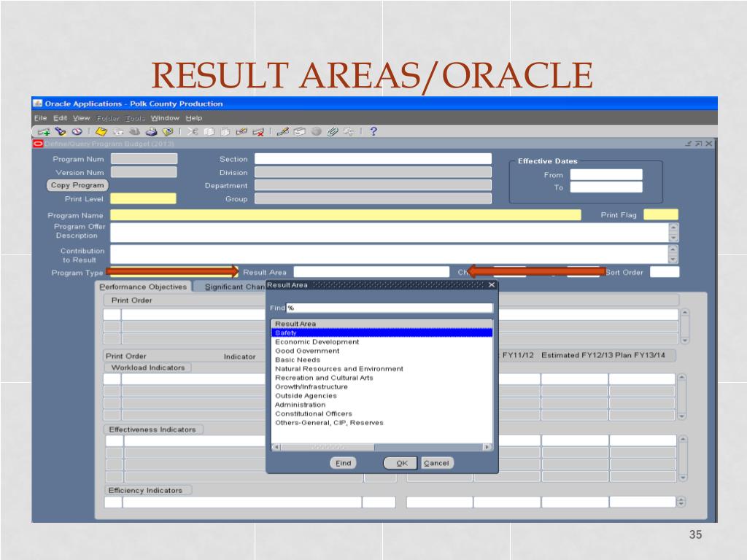
Task: Click the Switch Responsibilities toolbar icon
Action: point(135,132)
